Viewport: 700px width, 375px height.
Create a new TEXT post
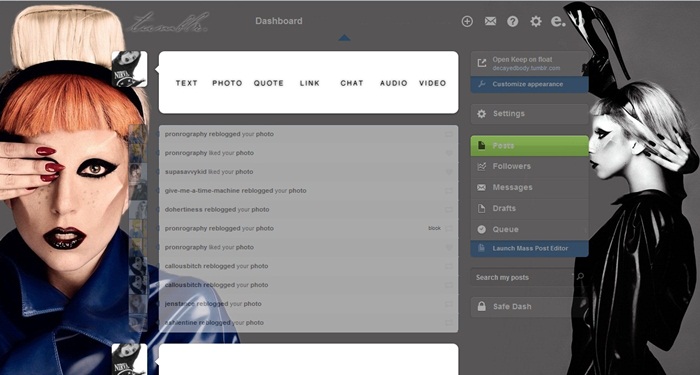(186, 83)
